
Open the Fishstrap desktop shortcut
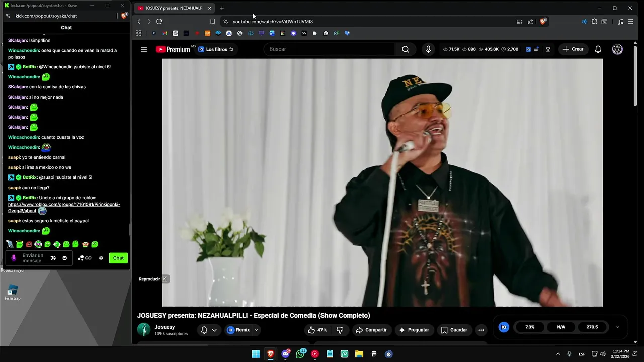point(13,293)
